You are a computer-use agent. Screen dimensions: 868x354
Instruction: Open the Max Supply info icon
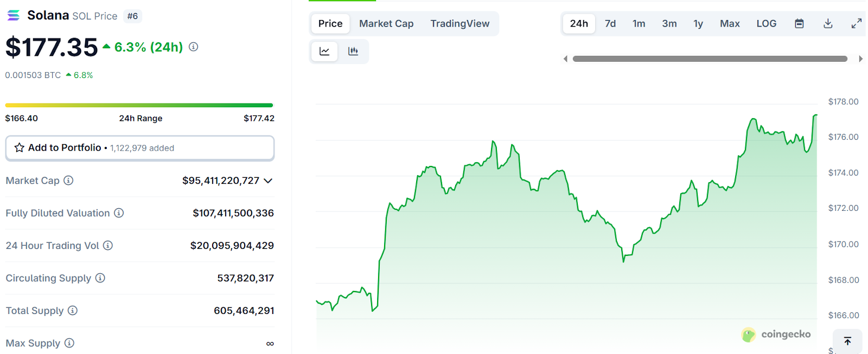(69, 343)
